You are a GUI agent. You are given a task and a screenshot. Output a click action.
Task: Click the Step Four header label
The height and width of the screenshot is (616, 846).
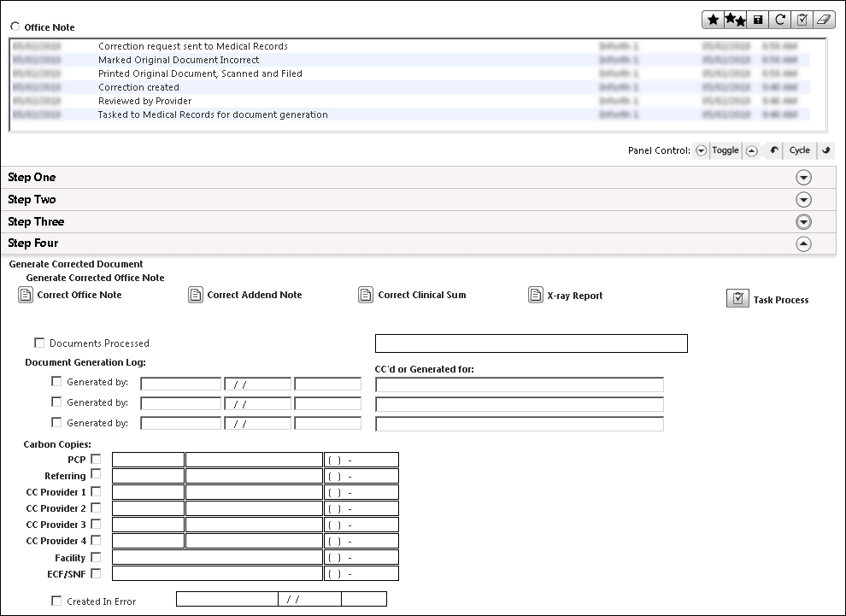coord(33,243)
